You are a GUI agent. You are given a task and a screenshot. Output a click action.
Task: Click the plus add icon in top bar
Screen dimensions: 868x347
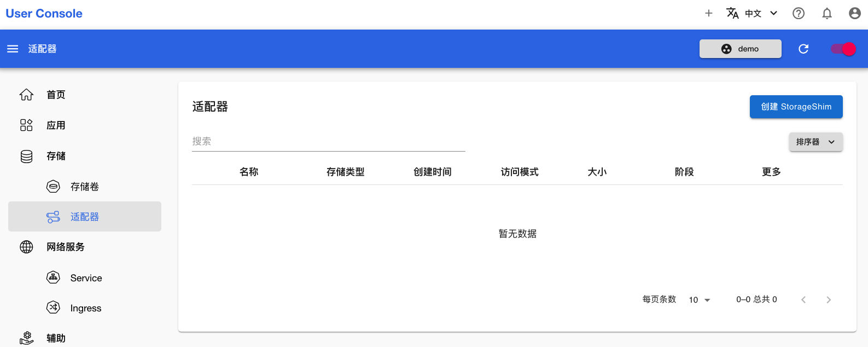[708, 13]
